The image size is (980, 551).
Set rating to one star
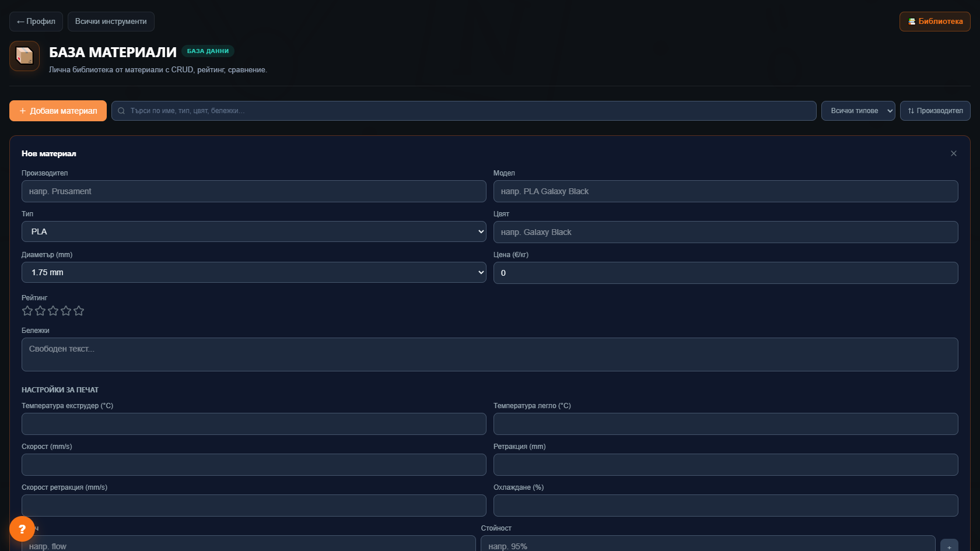27,311
